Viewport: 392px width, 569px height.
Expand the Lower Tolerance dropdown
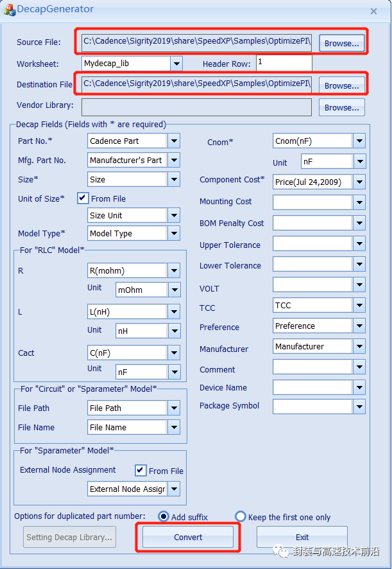[359, 264]
